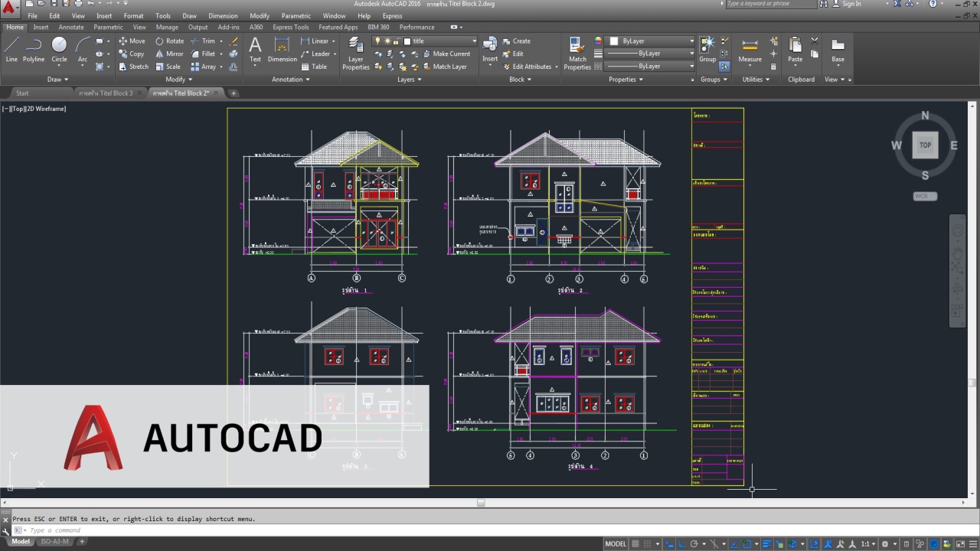Click the Linear dimension button
Screen dimensions: 980x551
(315, 41)
